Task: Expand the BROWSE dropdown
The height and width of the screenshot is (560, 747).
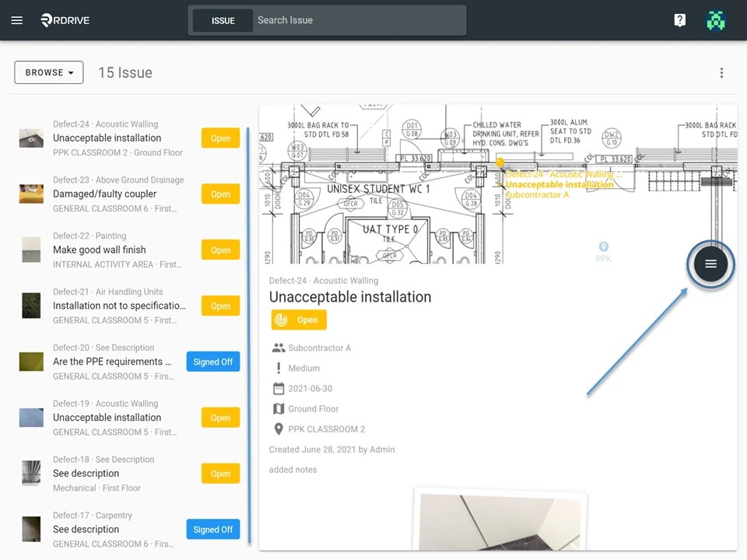Action: (48, 72)
